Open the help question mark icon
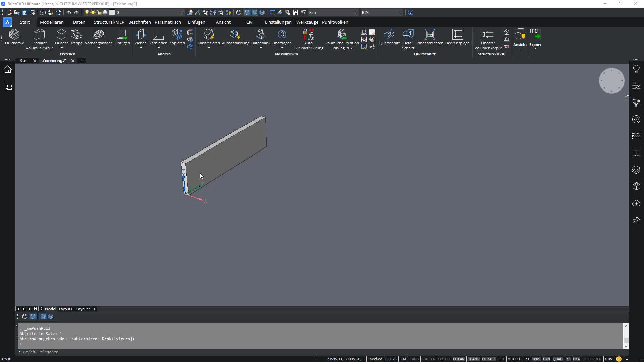Viewport: 644px width, 362px height. 411,12
